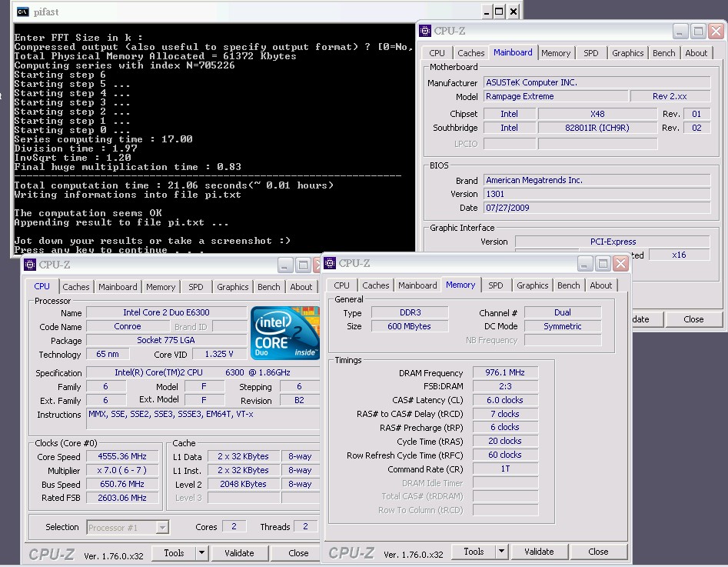Open Tools dropdown arrow in CPU window
This screenshot has width=728, height=567.
click(201, 552)
